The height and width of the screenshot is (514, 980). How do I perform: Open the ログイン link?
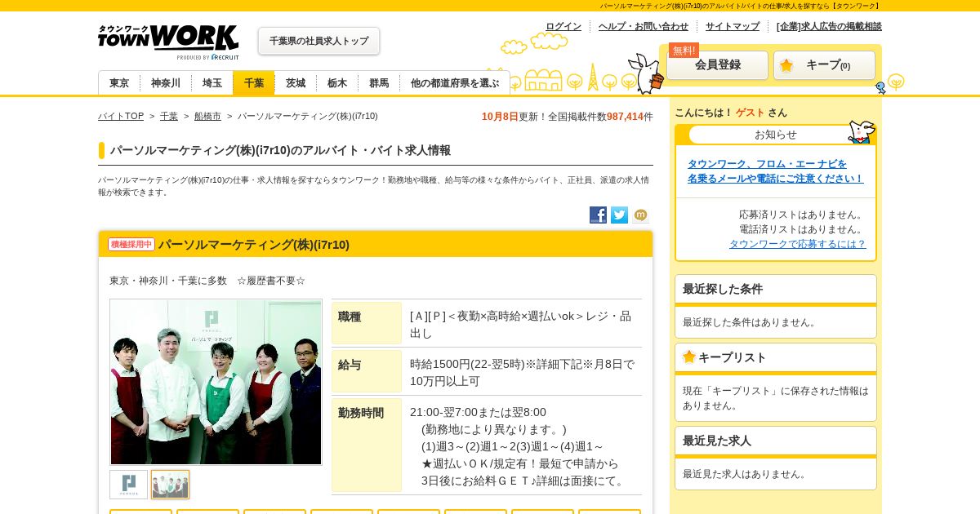pos(563,26)
